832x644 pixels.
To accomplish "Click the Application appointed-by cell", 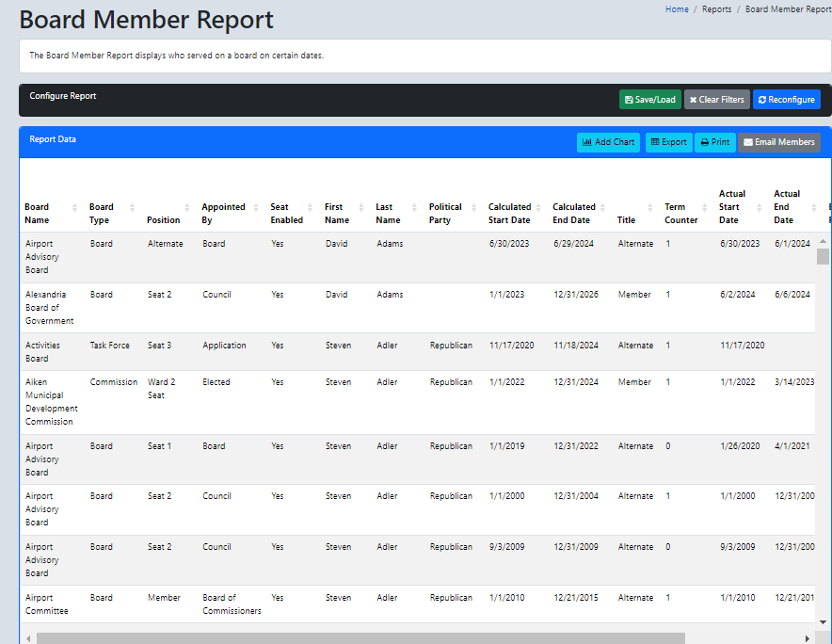I will click(224, 346).
